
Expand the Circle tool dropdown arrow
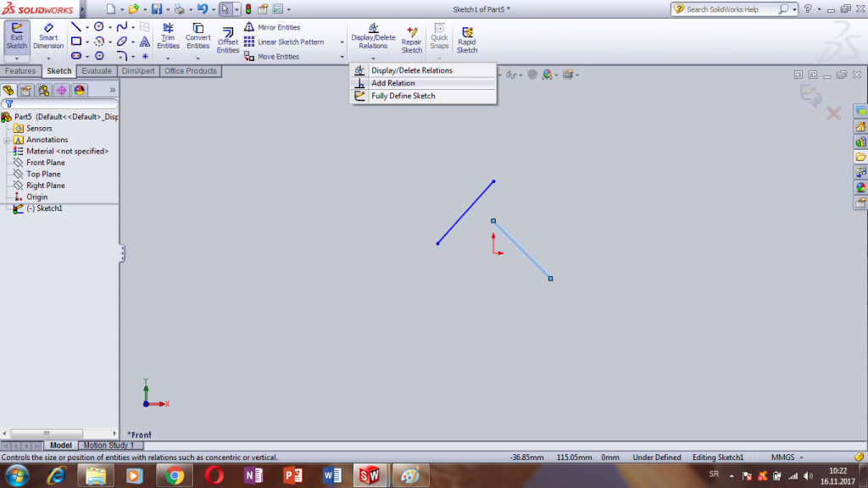coord(109,27)
